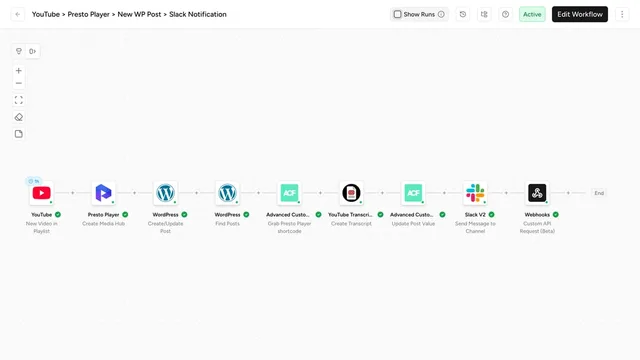Open the Presto Player node
Screen dimensions: 640x360
point(103,193)
